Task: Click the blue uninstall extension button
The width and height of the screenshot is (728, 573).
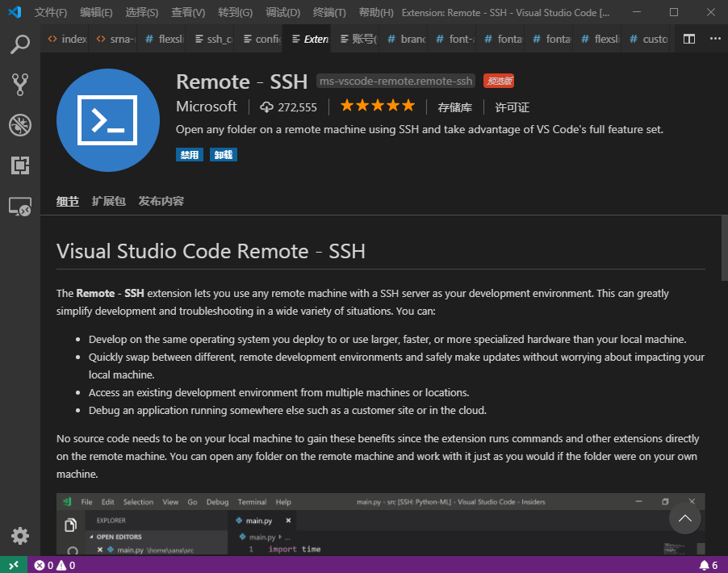Action: coord(224,155)
